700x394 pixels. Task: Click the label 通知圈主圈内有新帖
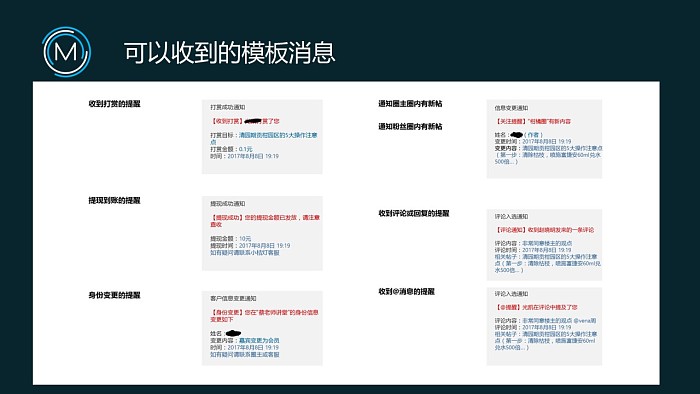[x=410, y=104]
